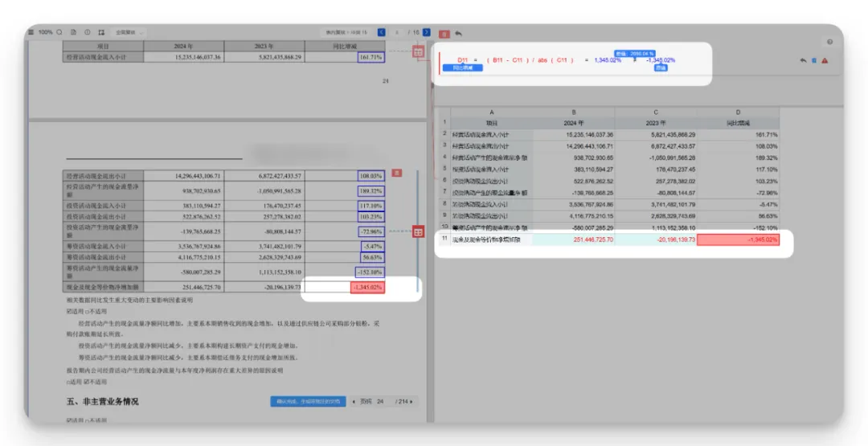
Task: Go to next result with blue right arrow
Action: (426, 32)
